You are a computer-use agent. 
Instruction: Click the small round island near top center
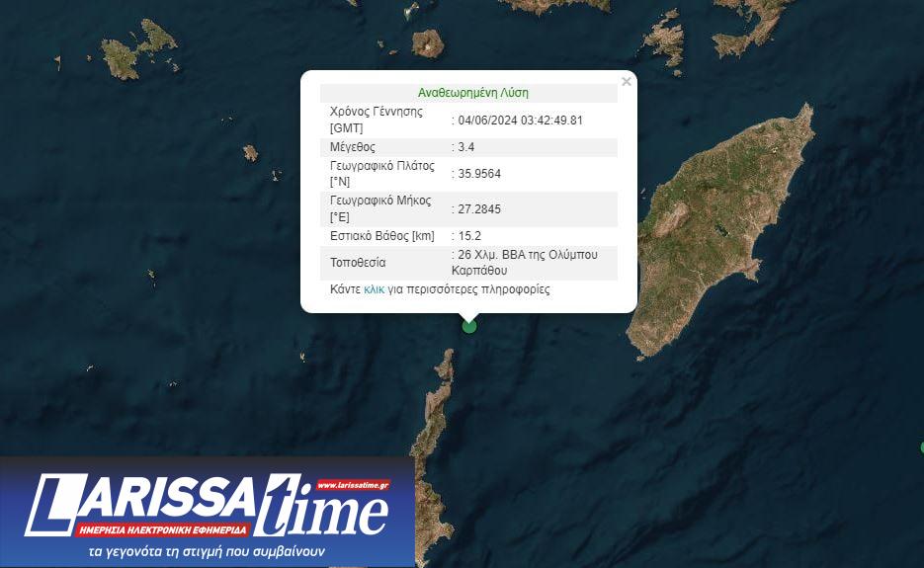[428, 44]
